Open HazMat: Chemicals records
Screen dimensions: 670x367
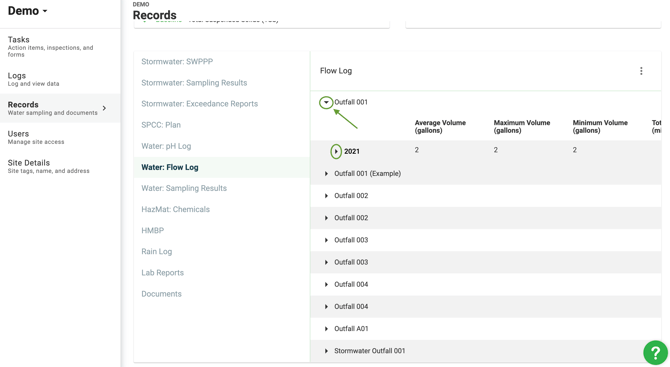(x=176, y=209)
